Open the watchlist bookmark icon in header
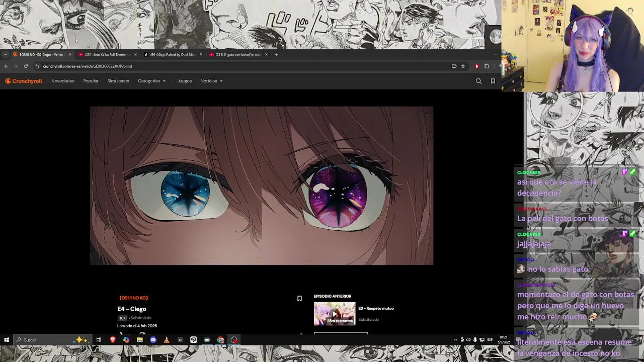This screenshot has height=362, width=644. pos(493,81)
